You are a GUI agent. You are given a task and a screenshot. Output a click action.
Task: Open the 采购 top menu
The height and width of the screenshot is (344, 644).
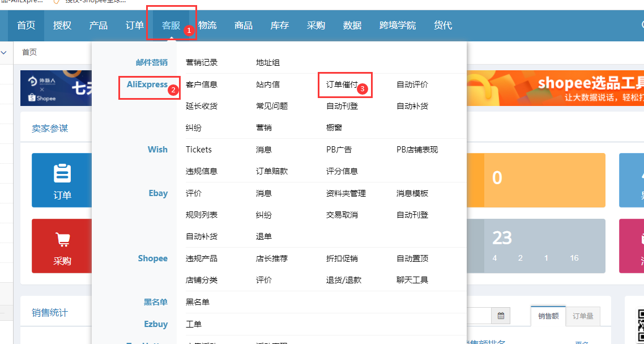(x=316, y=26)
